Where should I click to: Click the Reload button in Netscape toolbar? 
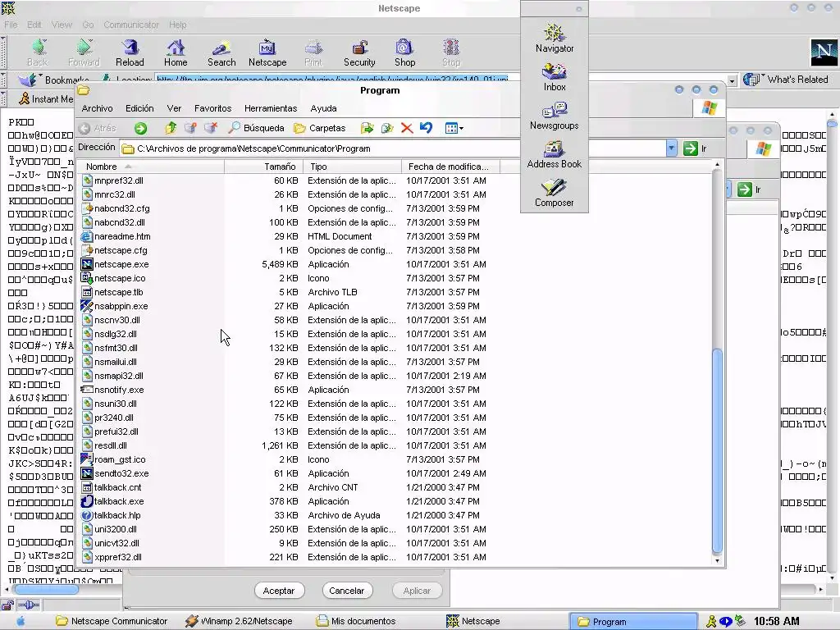pyautogui.click(x=130, y=53)
